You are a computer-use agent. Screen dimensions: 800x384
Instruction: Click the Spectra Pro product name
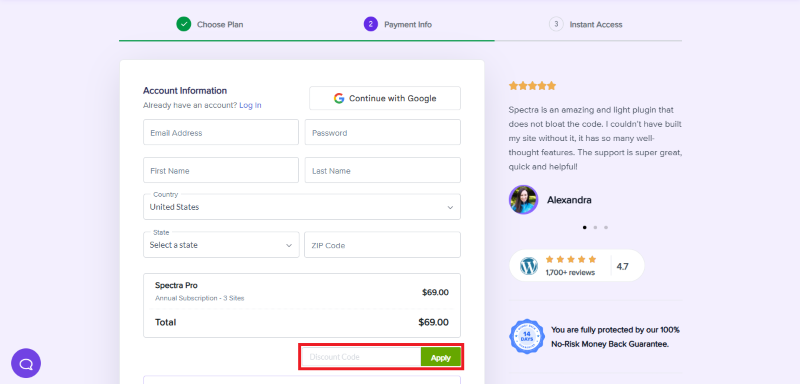tap(176, 286)
